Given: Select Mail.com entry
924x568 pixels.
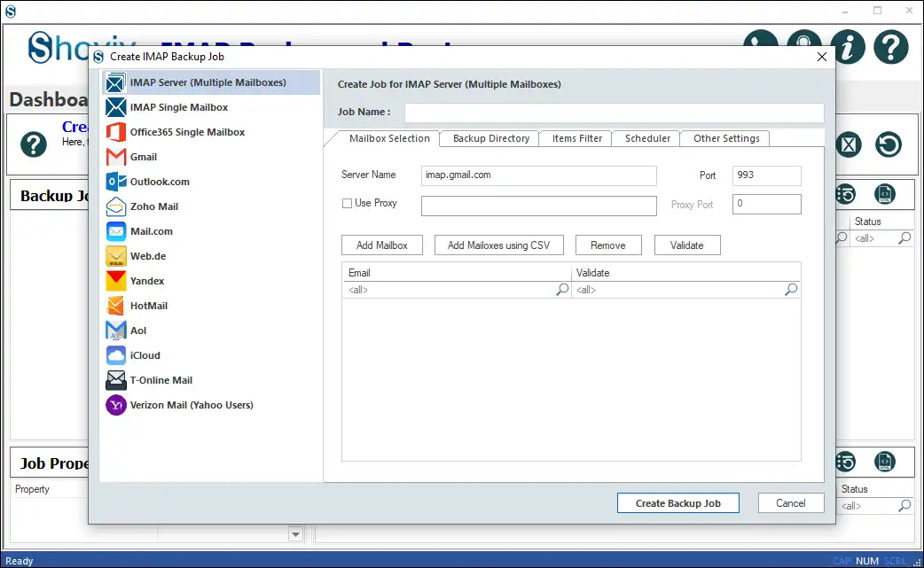Looking at the screenshot, I should (x=211, y=231).
